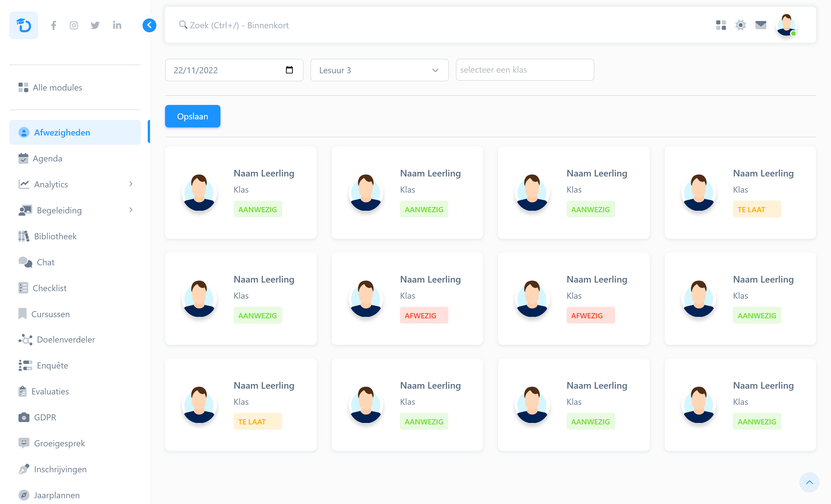The width and height of the screenshot is (831, 504).
Task: Open the mail envelope icon
Action: click(761, 25)
